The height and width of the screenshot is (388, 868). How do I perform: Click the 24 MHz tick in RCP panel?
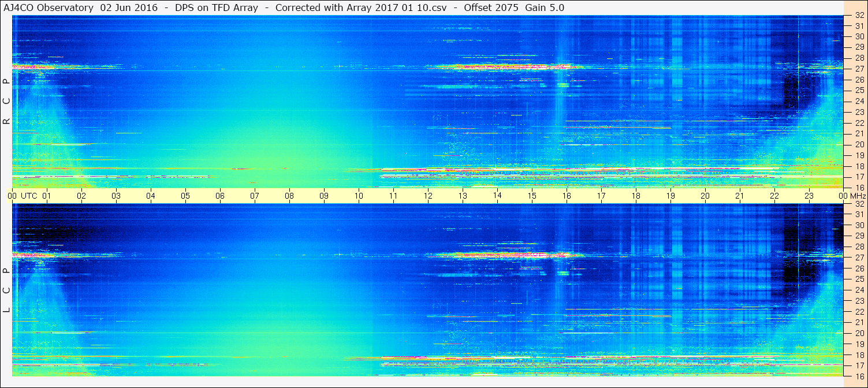[x=859, y=101]
